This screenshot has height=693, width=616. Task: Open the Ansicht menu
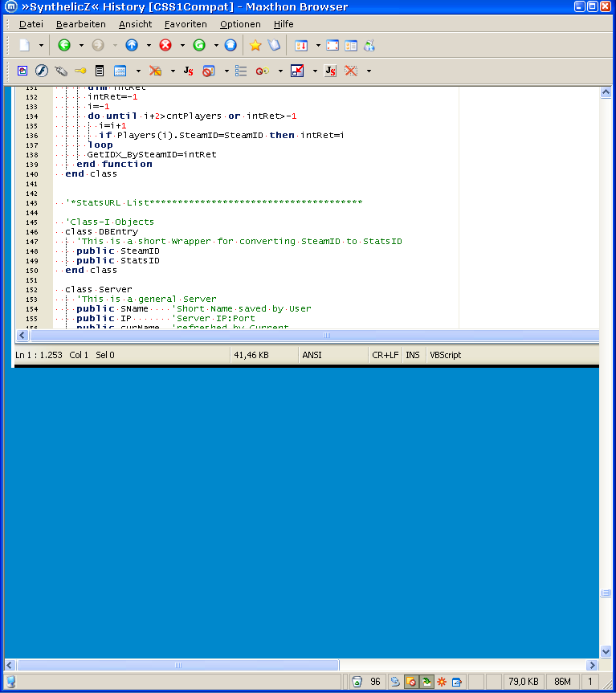point(135,24)
